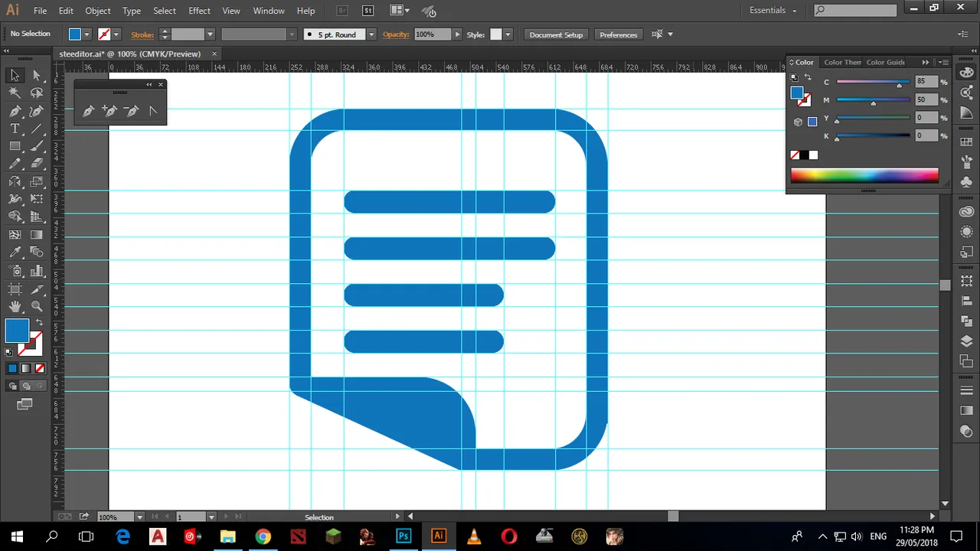Enable Draw Normal mode

tap(12, 386)
